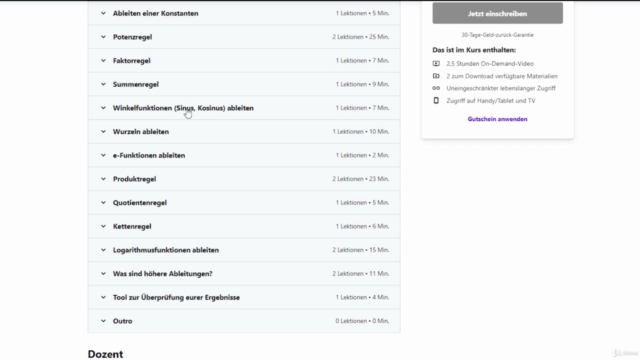Select 'Winkelfunktionen (Sinus, Kosinus) ableiten' title
The height and width of the screenshot is (360, 640).
tap(183, 108)
